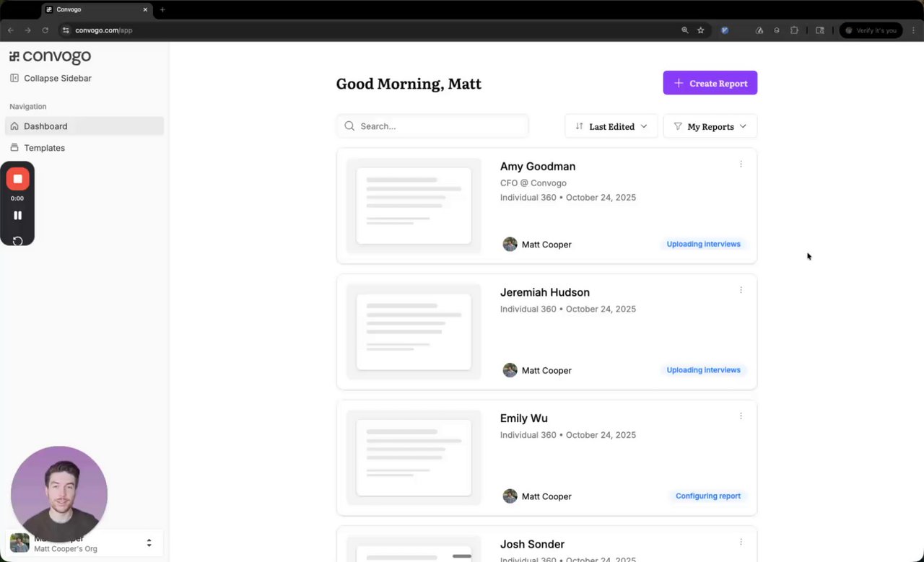Screen dimensions: 924x562
Task: Click inside the Search reports field
Action: 432,126
